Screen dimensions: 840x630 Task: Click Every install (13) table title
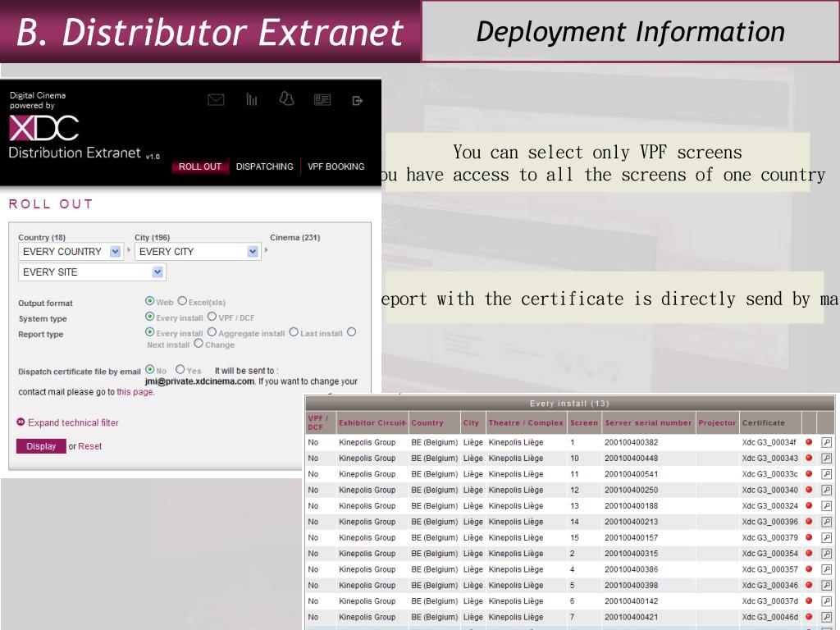pyautogui.click(x=569, y=404)
